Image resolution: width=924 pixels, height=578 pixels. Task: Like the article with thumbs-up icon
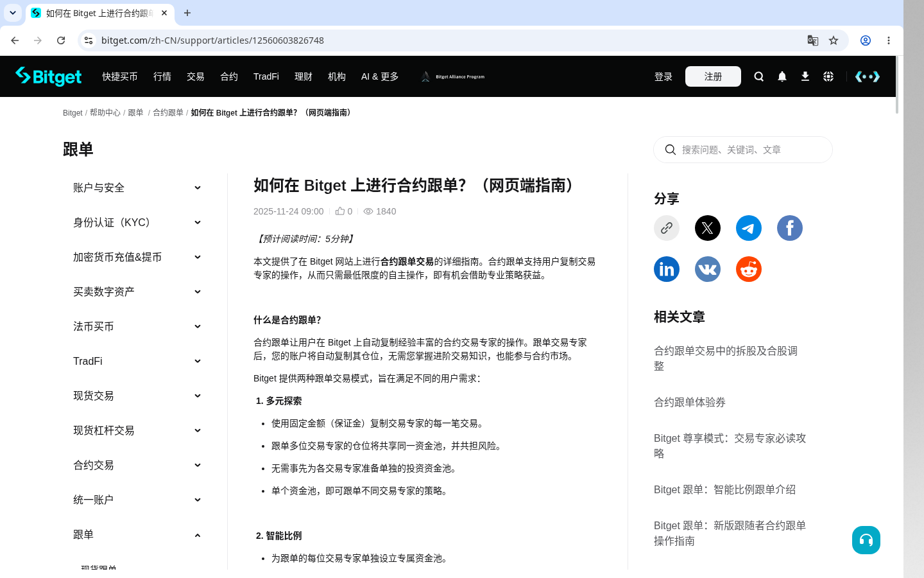[340, 211]
